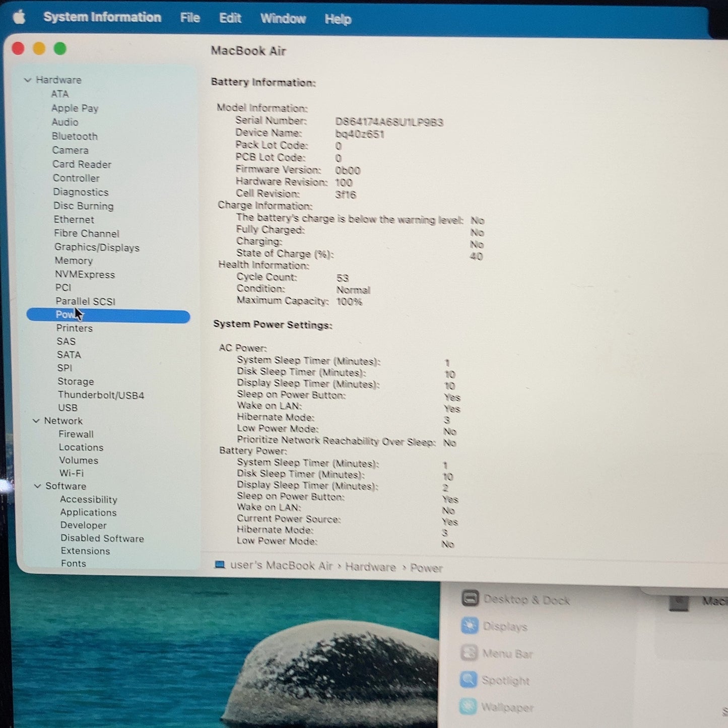This screenshot has width=728, height=728.
Task: Select PCI in the sidebar
Action: coord(63,288)
